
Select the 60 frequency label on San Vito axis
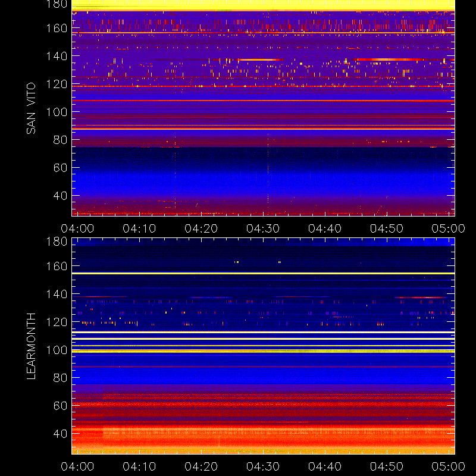[60, 168]
